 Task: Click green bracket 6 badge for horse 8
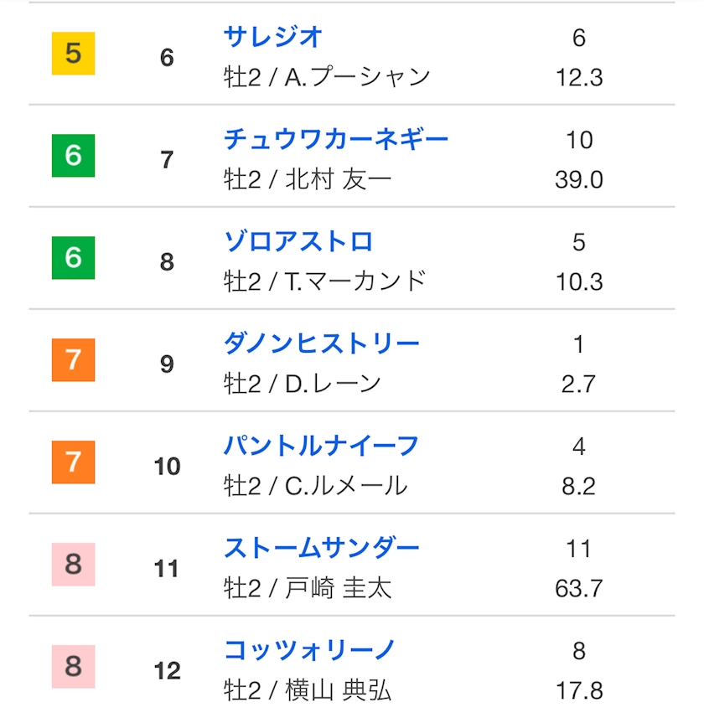pyautogui.click(x=74, y=258)
